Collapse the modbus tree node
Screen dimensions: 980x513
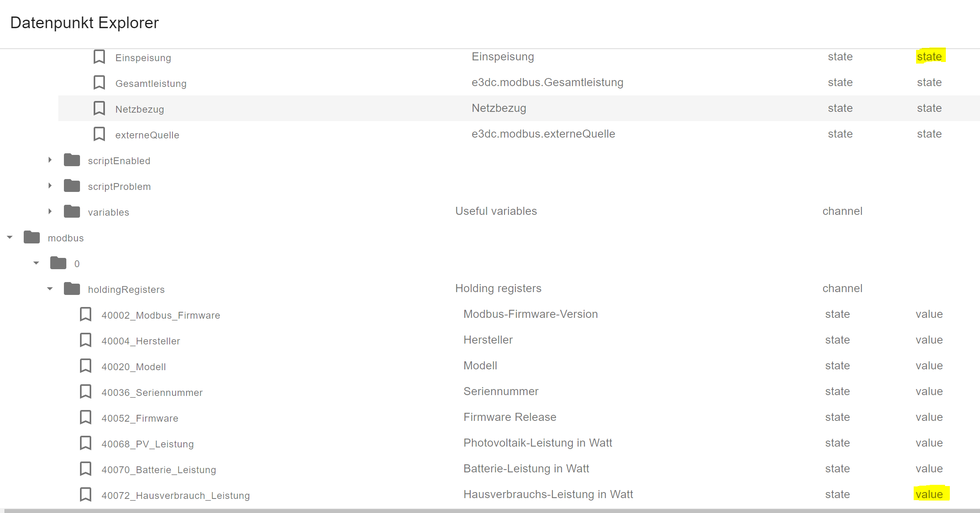(x=10, y=237)
